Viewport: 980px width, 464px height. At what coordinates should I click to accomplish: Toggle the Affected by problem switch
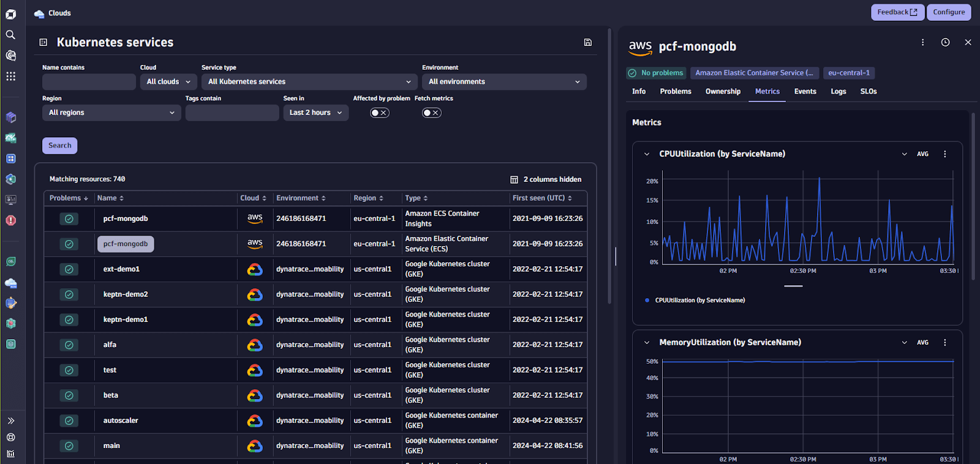click(x=380, y=113)
